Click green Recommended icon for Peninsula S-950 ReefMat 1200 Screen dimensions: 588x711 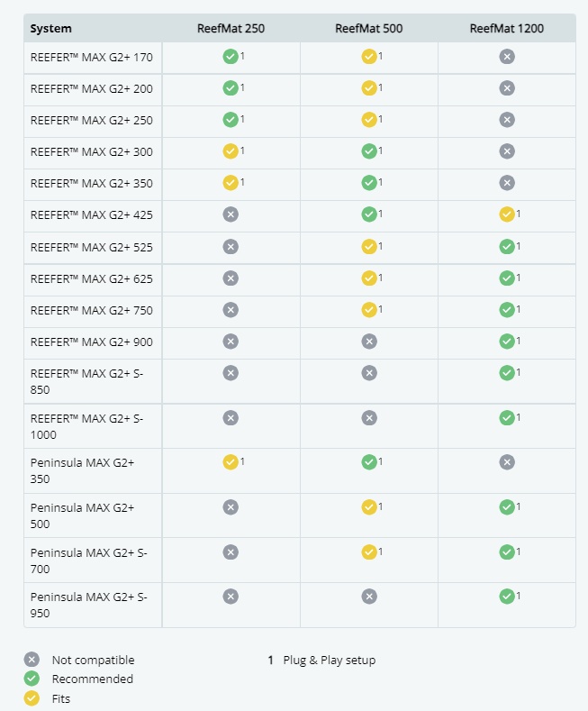click(x=507, y=597)
